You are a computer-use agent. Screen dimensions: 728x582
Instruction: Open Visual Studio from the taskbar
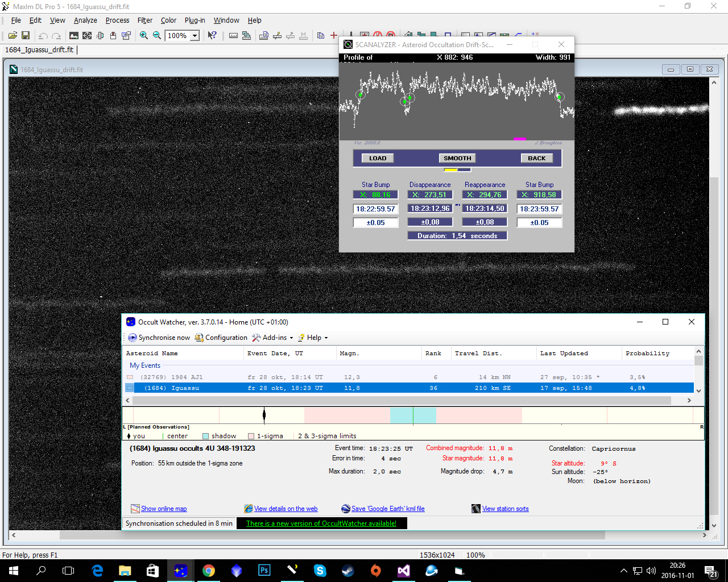[x=403, y=571]
